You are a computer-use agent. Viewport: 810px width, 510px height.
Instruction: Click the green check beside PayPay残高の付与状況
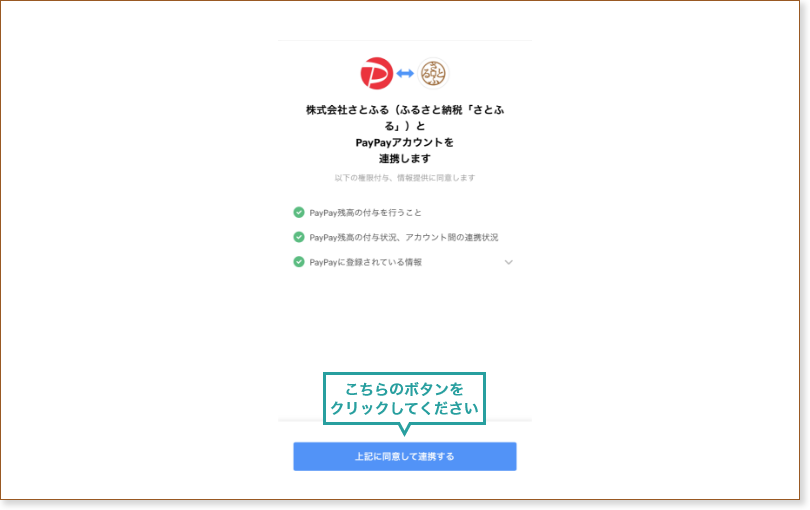click(299, 237)
